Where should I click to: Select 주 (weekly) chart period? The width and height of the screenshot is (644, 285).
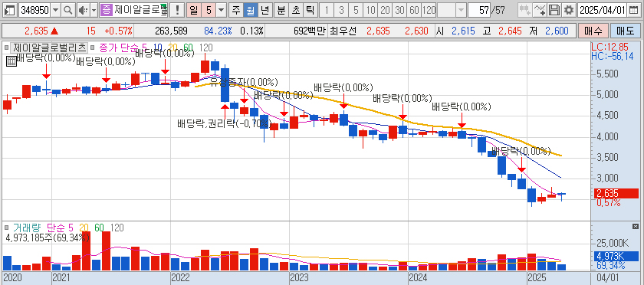pyautogui.click(x=236, y=10)
